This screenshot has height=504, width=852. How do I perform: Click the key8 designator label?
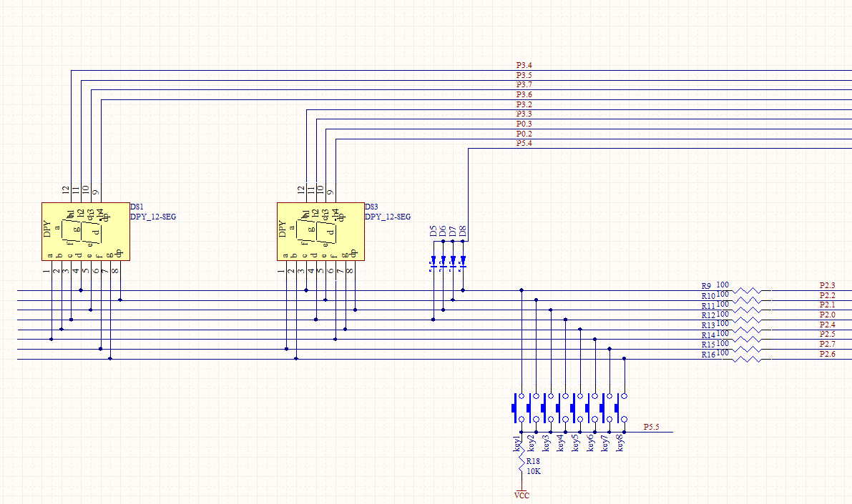pos(620,443)
